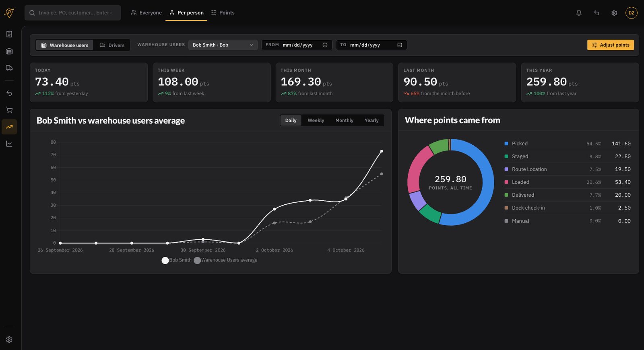This screenshot has width=644, height=350.
Task: Focus the invoice search field
Action: coord(72,13)
